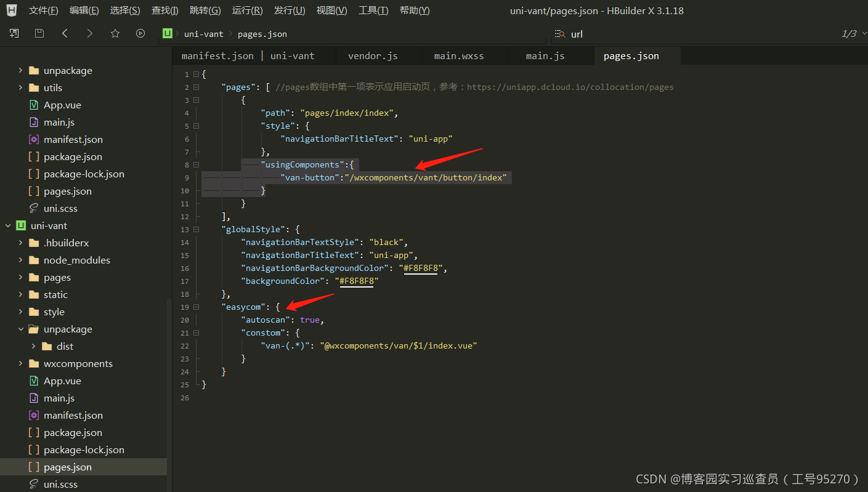Fold the code block at line 1
This screenshot has width=868, height=492.
pos(196,74)
